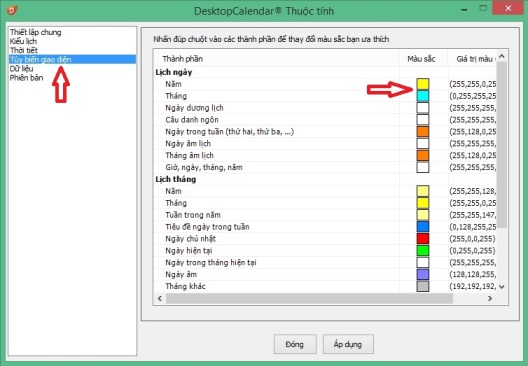
Task: Close the DesktopCalendar properties window
Action: [508, 8]
